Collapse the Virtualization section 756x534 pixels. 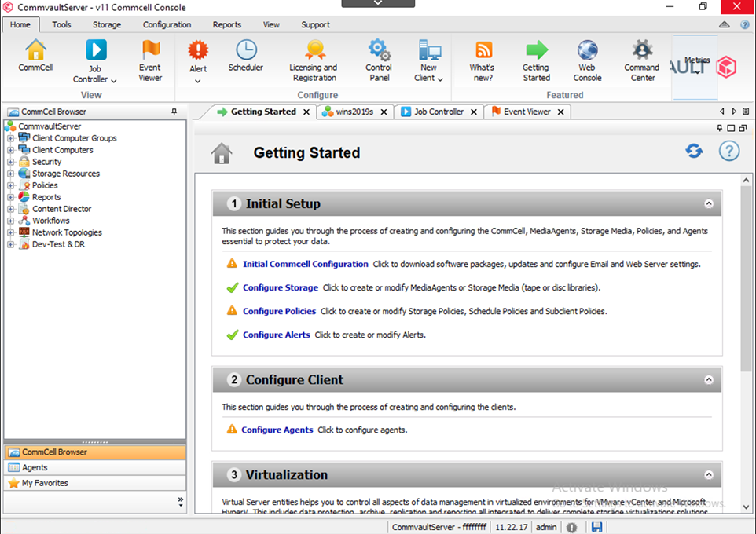point(709,475)
